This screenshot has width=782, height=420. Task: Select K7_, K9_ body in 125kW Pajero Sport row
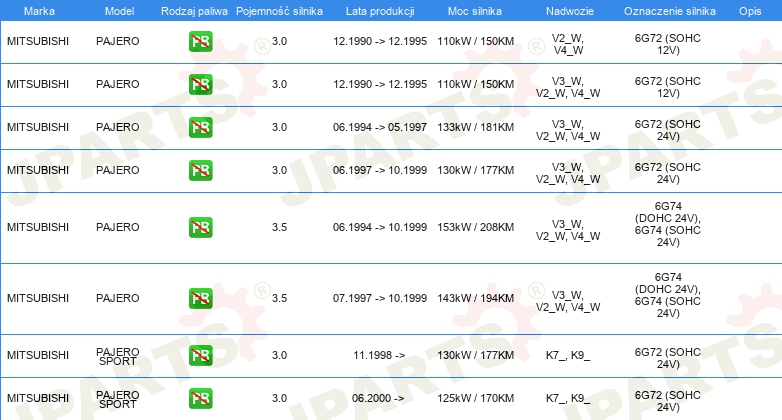click(x=568, y=398)
